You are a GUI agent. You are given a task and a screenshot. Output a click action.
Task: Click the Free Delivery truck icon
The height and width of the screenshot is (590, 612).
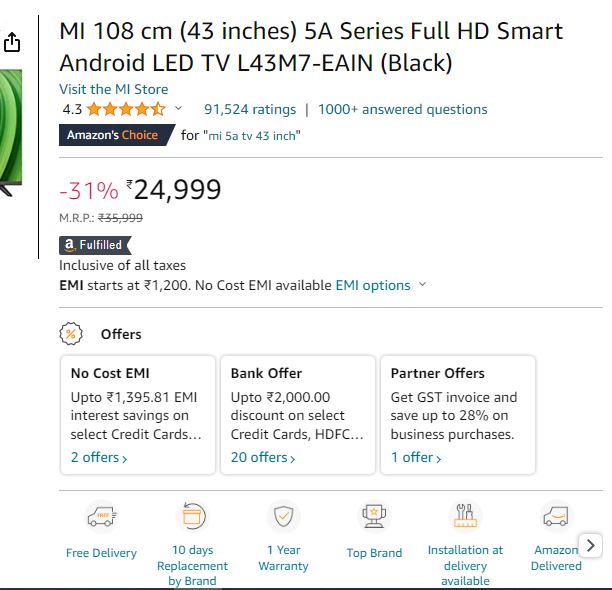click(101, 517)
